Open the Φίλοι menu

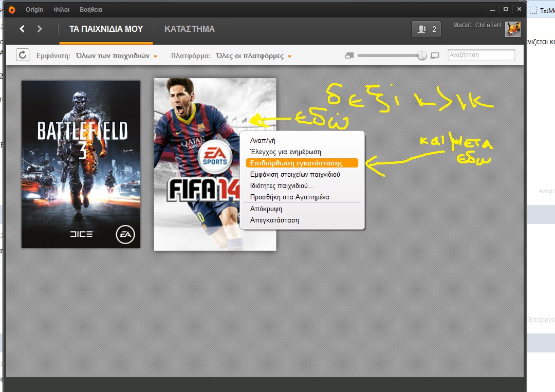point(62,10)
